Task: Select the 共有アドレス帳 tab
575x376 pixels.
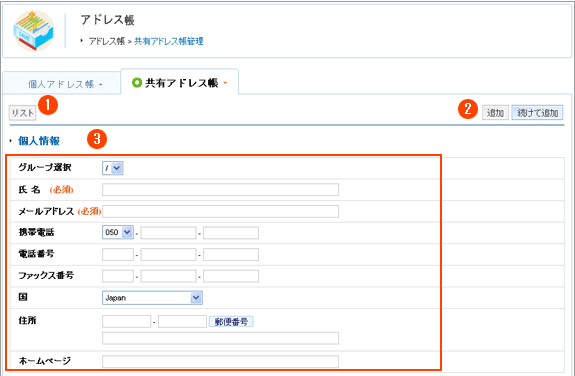Action: pos(182,83)
